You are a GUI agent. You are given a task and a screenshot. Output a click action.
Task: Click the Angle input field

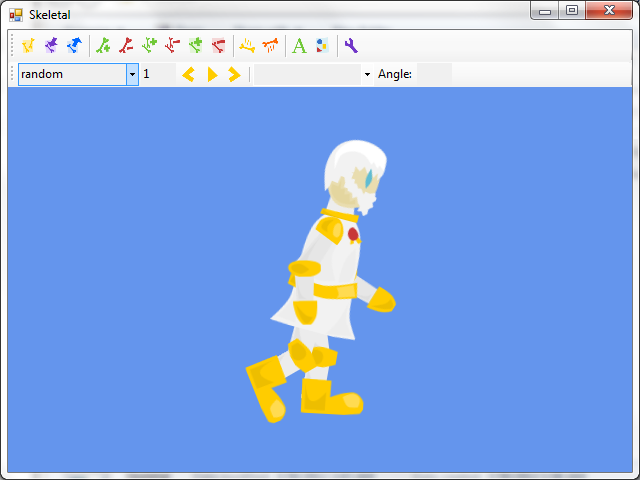[x=434, y=74]
